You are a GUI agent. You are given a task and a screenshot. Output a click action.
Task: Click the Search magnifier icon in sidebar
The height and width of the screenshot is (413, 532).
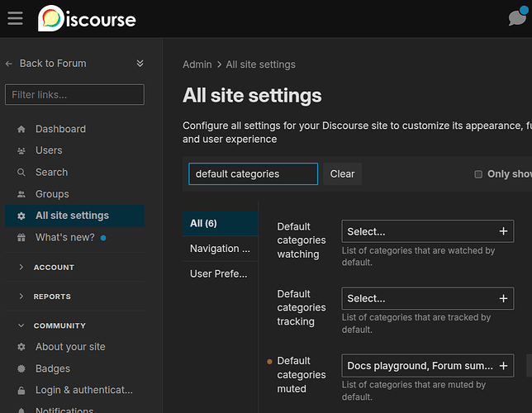(21, 173)
